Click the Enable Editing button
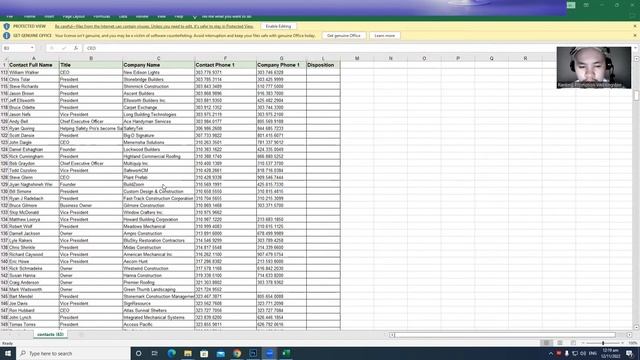The image size is (640, 360). (278, 26)
